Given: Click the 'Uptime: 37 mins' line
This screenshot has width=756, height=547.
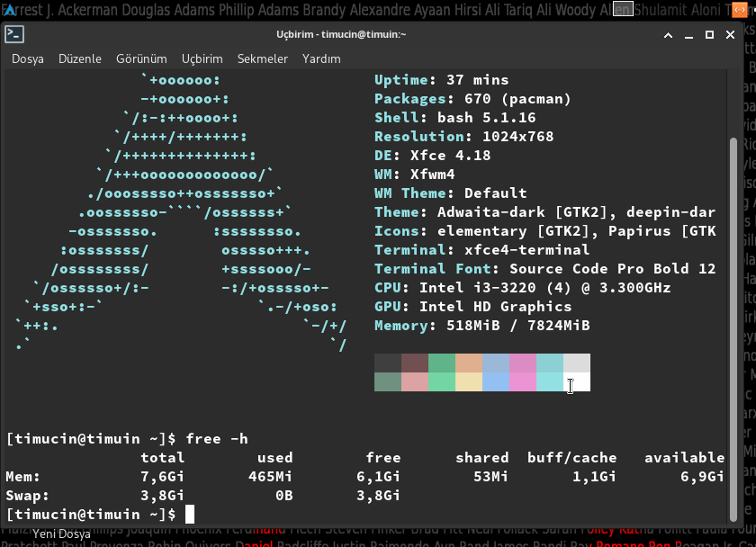Looking at the screenshot, I should [441, 80].
